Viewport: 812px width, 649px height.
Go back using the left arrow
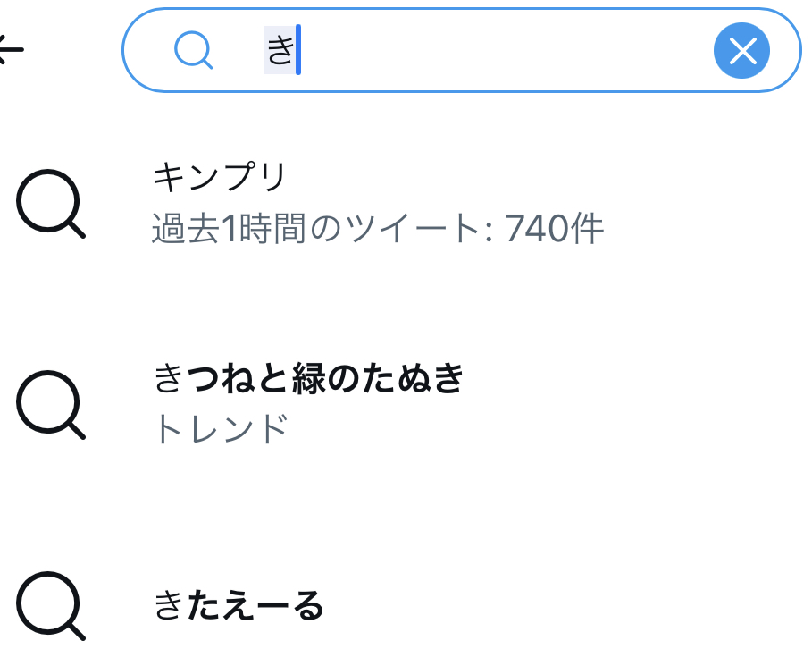click(11, 50)
